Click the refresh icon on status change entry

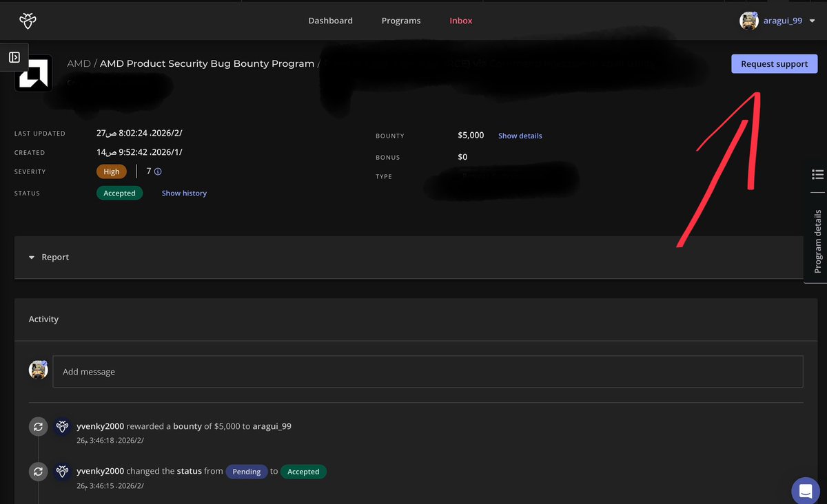tap(38, 472)
